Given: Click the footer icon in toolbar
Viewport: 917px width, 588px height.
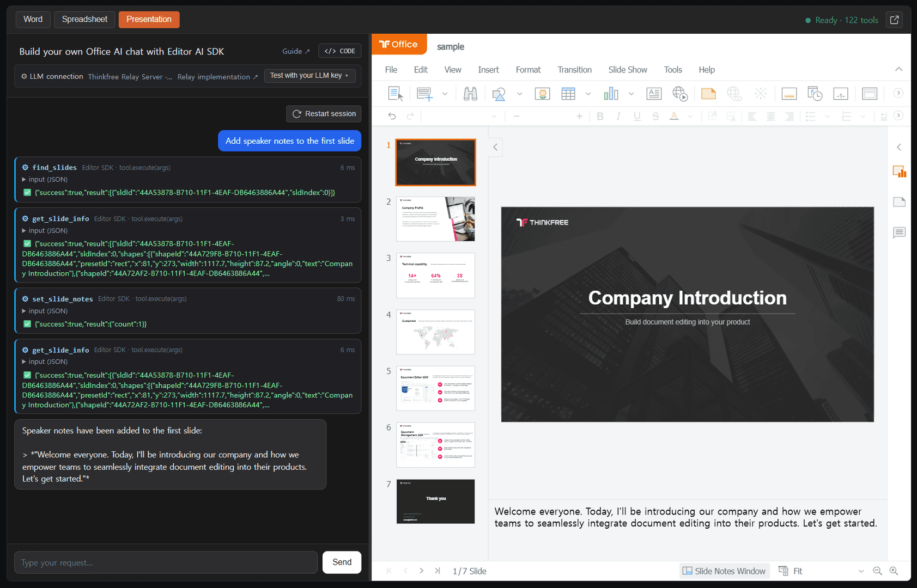Looking at the screenshot, I should (789, 94).
